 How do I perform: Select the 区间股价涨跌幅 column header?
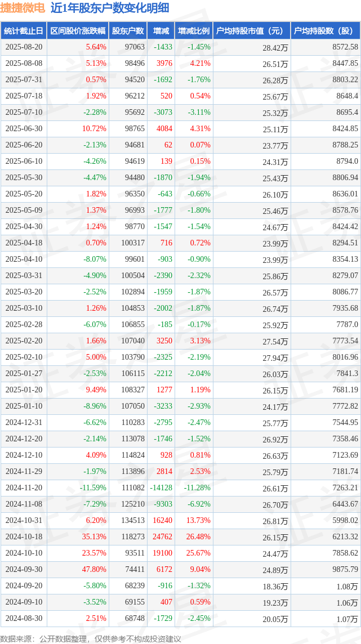78,30
